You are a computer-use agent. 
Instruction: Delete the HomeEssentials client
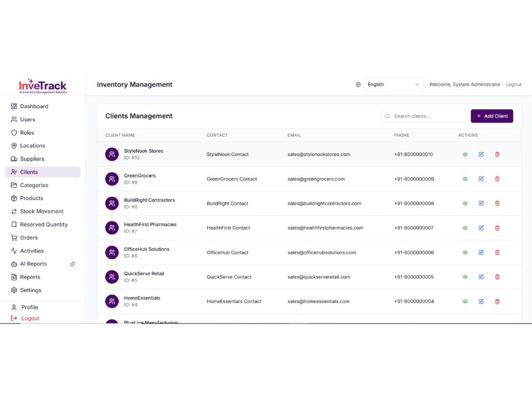point(497,301)
